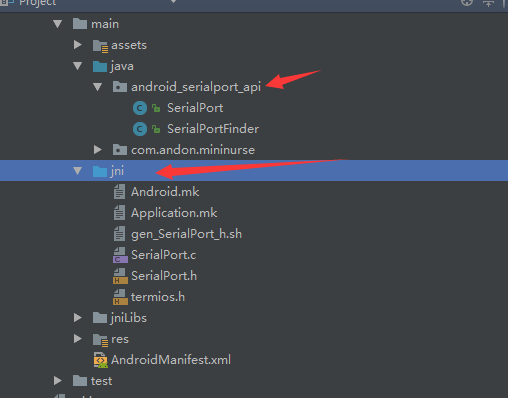Select the assets folder label
This screenshot has width=508, height=398.
pos(129,45)
